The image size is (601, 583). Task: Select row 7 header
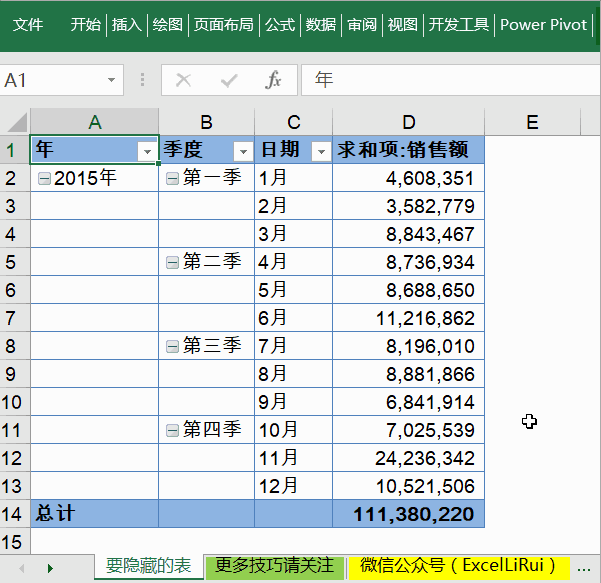pyautogui.click(x=15, y=318)
